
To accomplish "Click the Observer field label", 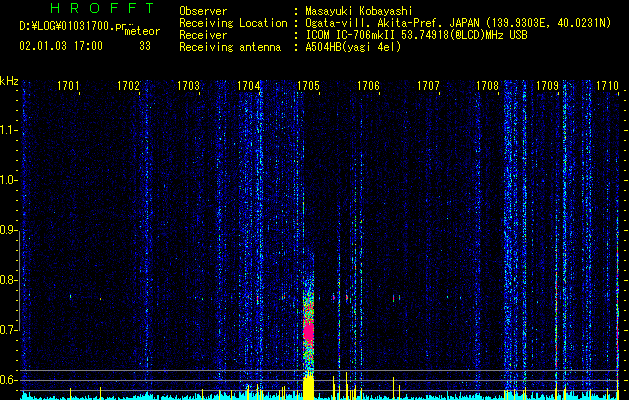I will coord(203,11).
